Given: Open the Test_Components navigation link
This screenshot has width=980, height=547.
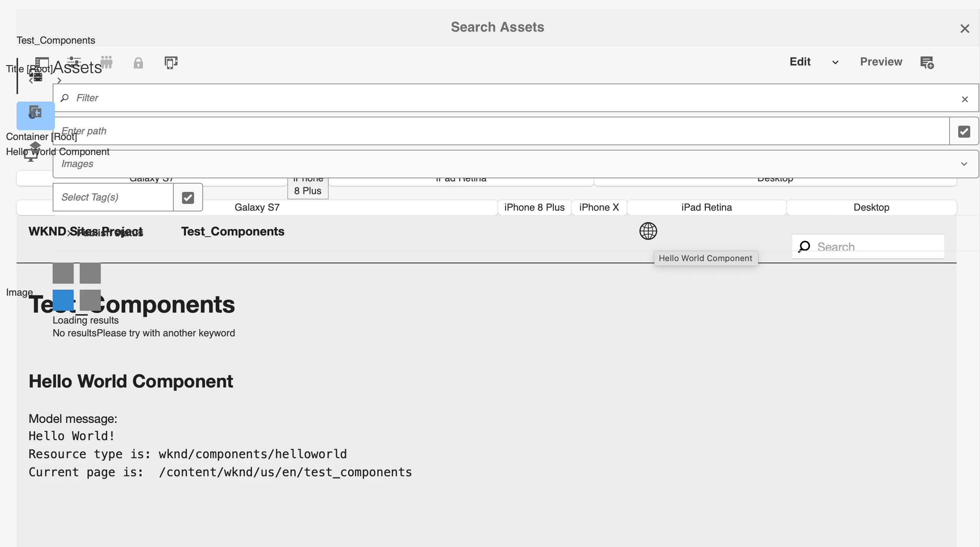Looking at the screenshot, I should coord(232,231).
